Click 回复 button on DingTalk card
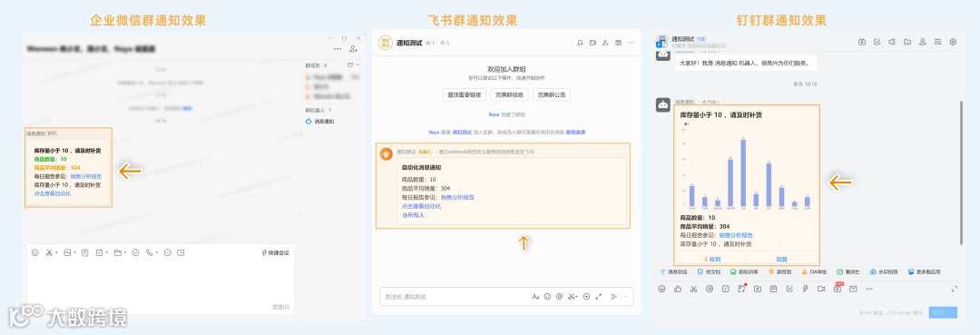Viewport: 980px width, 335px height. click(x=782, y=259)
